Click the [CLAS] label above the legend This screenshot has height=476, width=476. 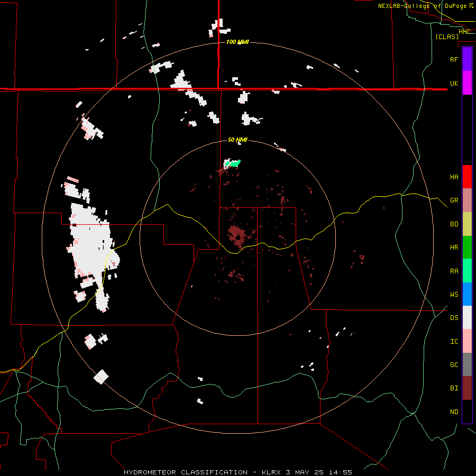click(447, 36)
